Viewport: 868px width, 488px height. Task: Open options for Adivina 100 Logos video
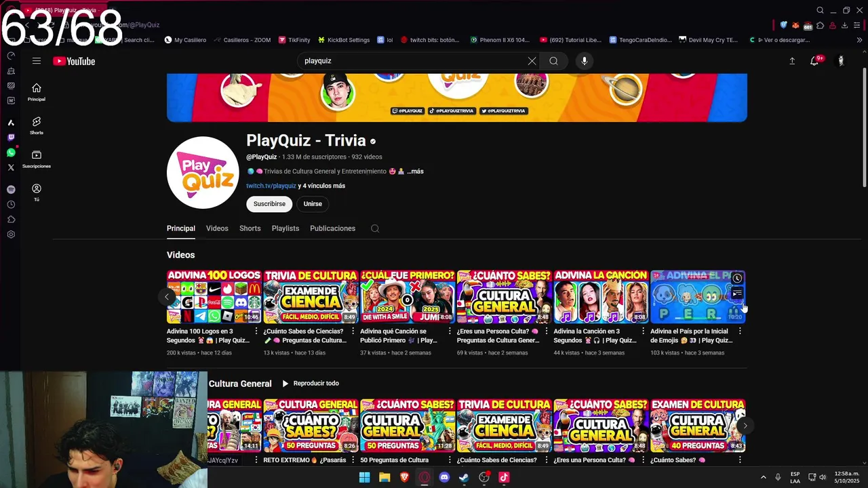click(256, 331)
